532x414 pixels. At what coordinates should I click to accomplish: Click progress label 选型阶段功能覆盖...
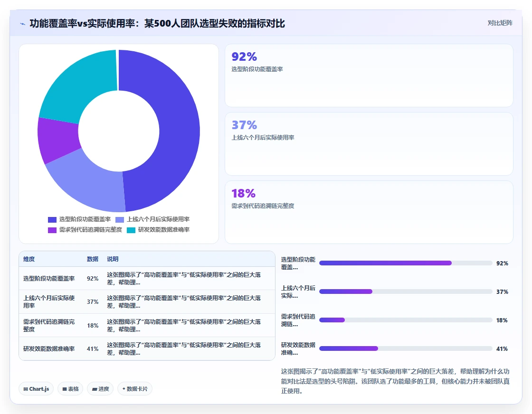298,263
